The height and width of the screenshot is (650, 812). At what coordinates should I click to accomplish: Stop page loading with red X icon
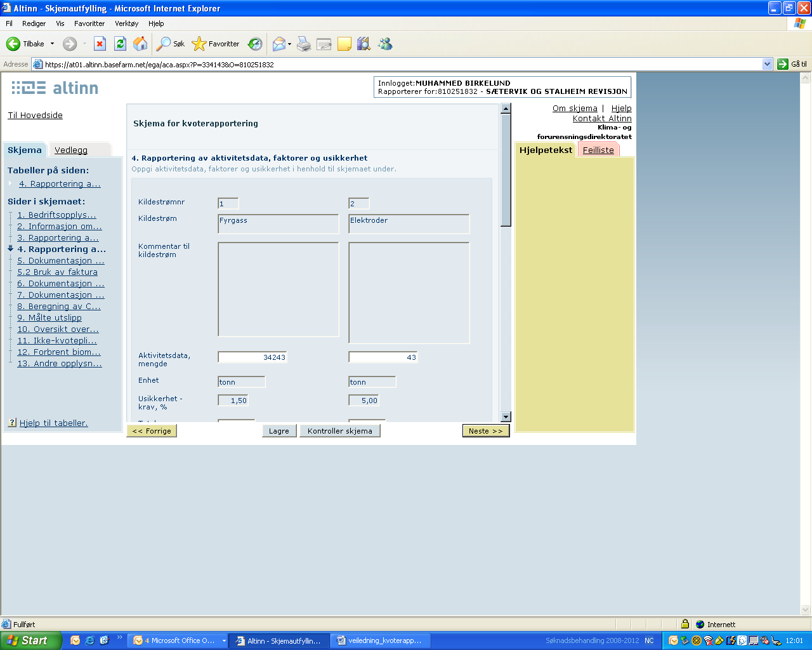[x=100, y=44]
